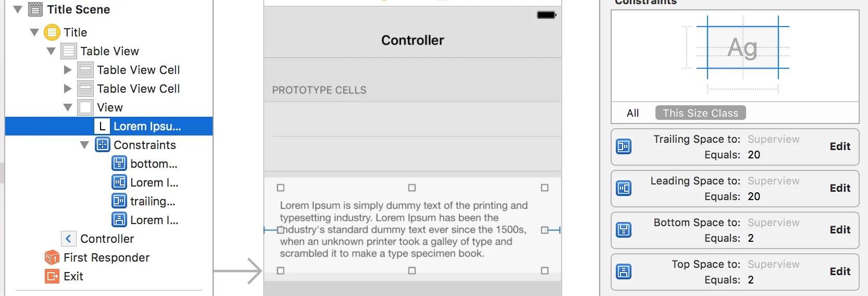Screen dimensions: 868x296
Task: Collapse the Title Scene disclosure triangle
Action: tap(18, 9)
